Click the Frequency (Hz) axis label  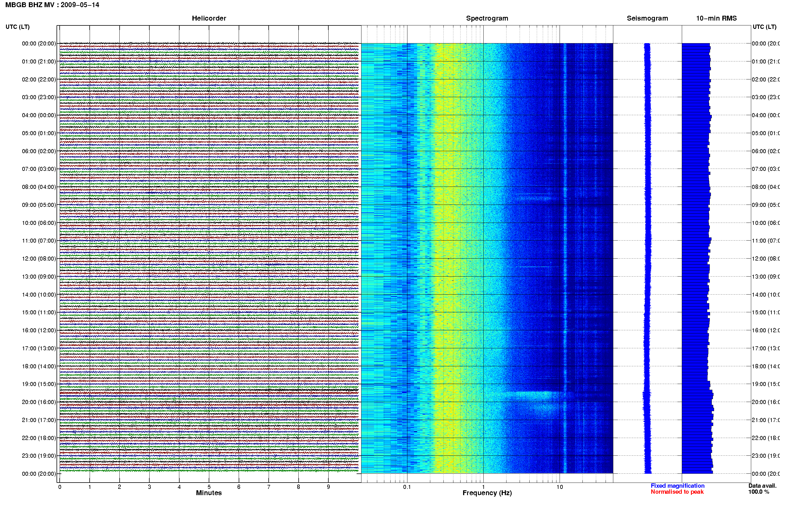pyautogui.click(x=487, y=493)
